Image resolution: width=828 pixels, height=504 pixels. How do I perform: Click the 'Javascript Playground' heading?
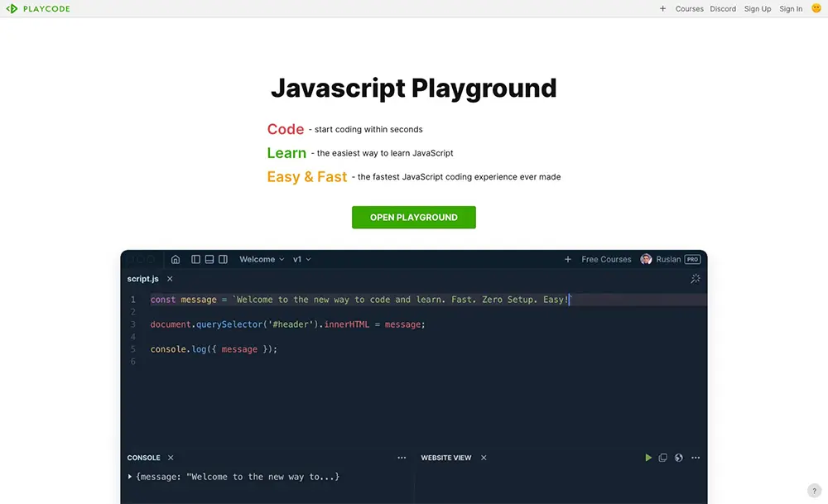pyautogui.click(x=413, y=88)
